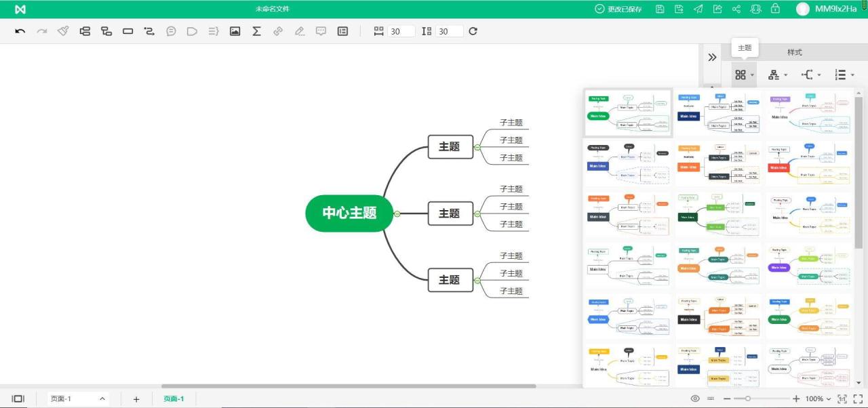
Task: Click the fit-to-page icon
Action: [843, 399]
